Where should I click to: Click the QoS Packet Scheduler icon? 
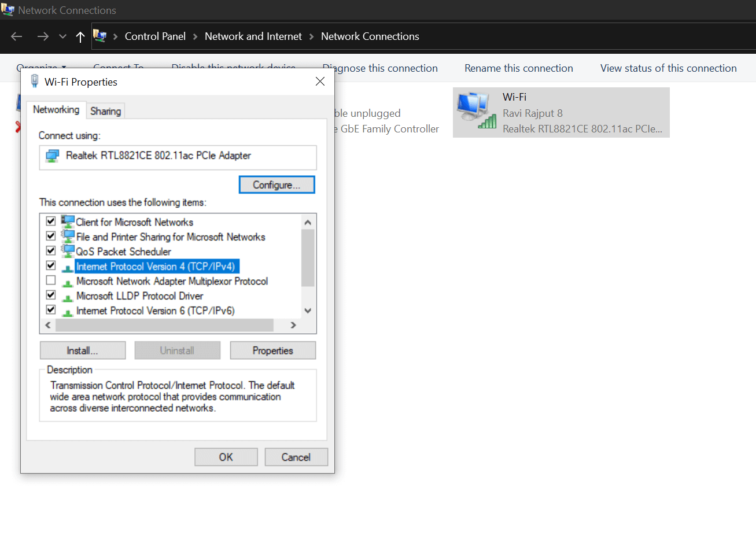(68, 251)
